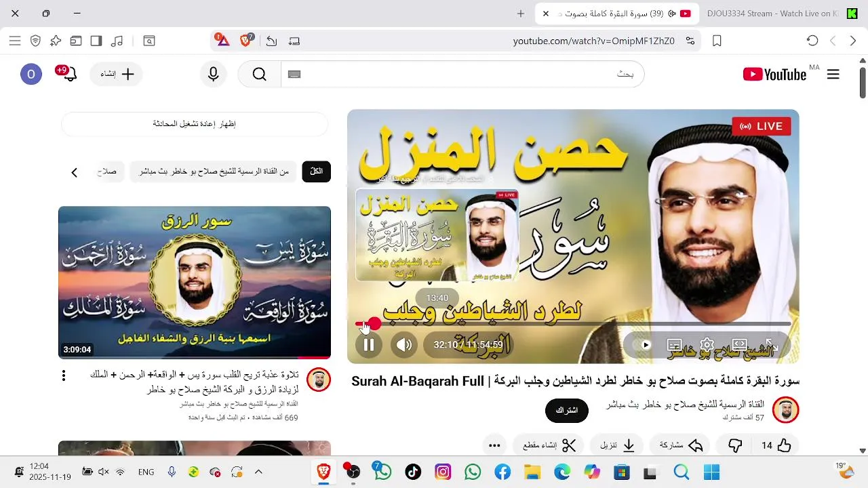Open Brave Rewards triangle icon
The image size is (868, 488).
[x=222, y=40]
